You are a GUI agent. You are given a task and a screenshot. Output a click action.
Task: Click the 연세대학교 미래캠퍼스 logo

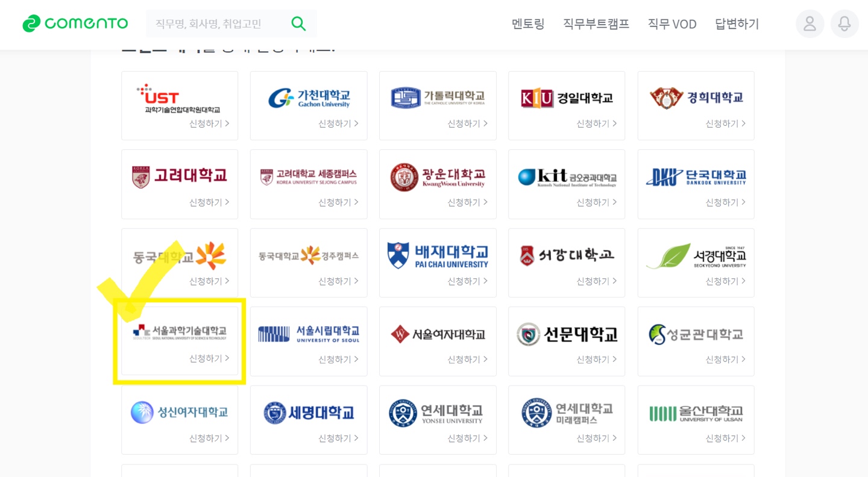click(567, 413)
